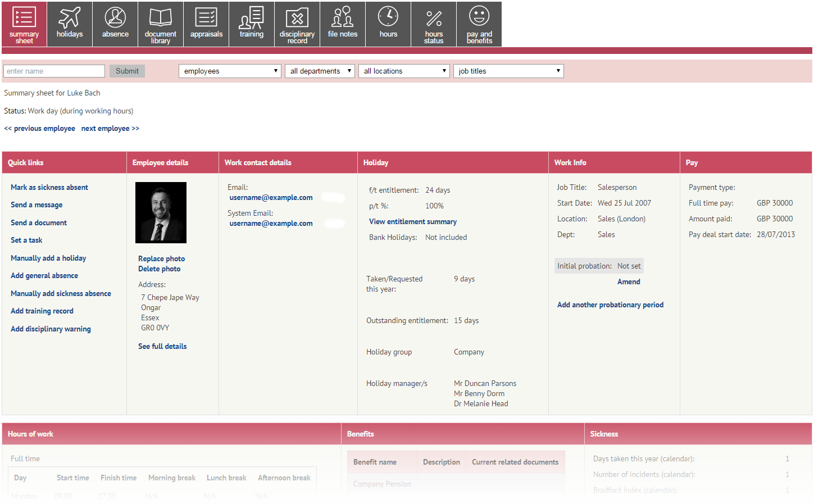Open the employees dropdown
Screen dimensions: 814x504
[x=229, y=71]
